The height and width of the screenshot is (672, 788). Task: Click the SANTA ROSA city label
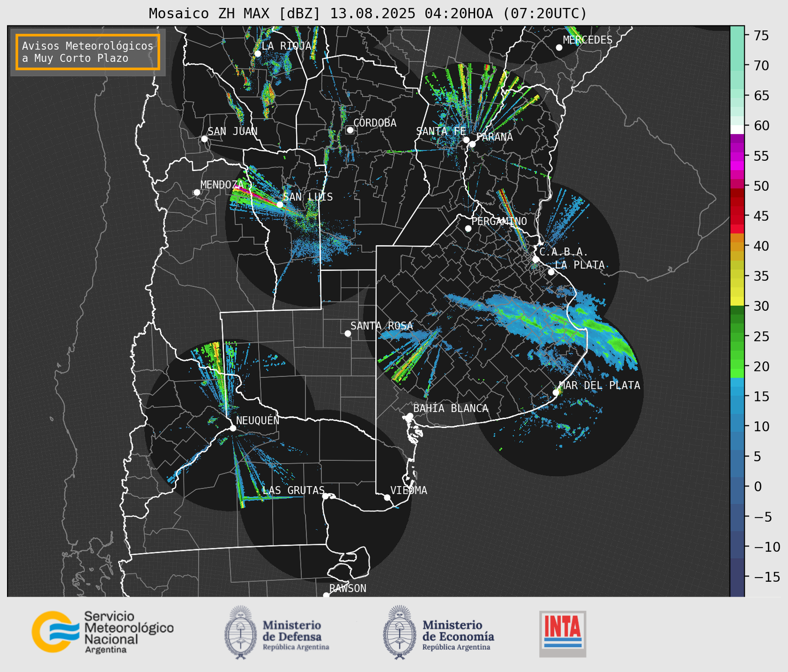(382, 326)
